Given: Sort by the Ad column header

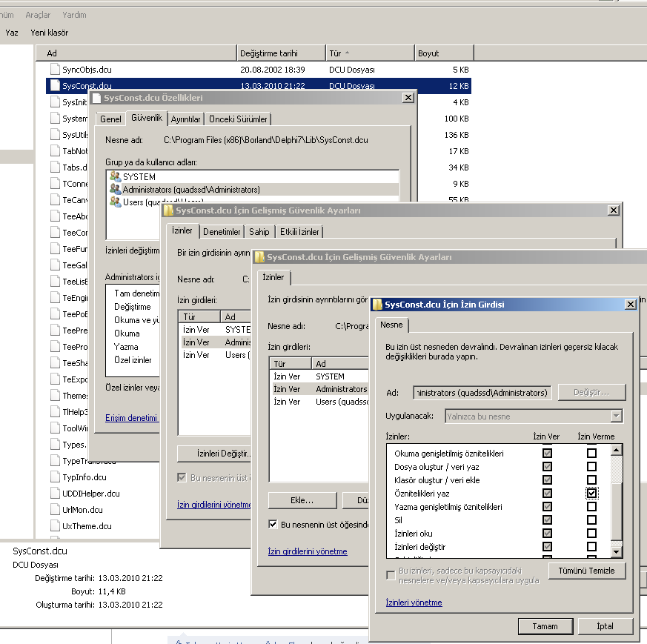Looking at the screenshot, I should click(136, 53).
